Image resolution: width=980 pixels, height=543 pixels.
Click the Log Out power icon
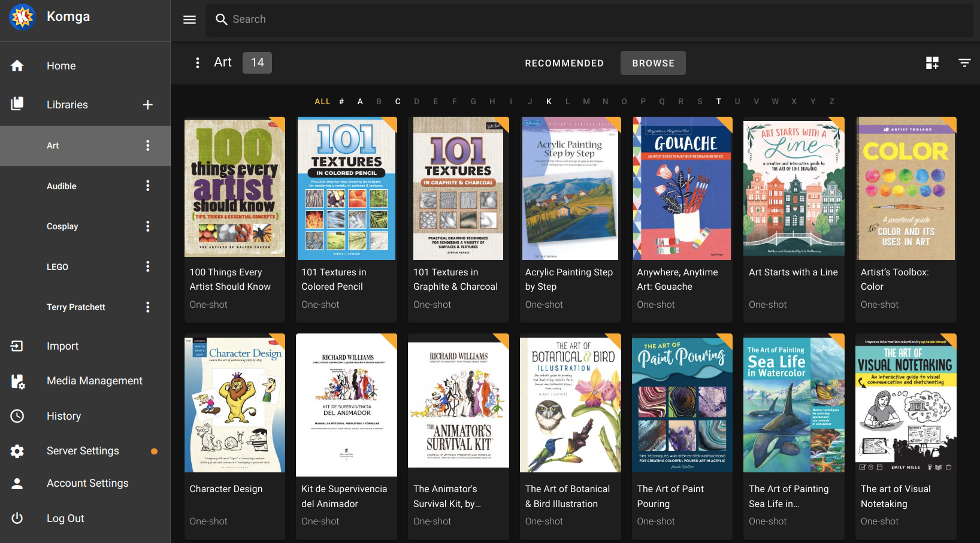point(17,518)
